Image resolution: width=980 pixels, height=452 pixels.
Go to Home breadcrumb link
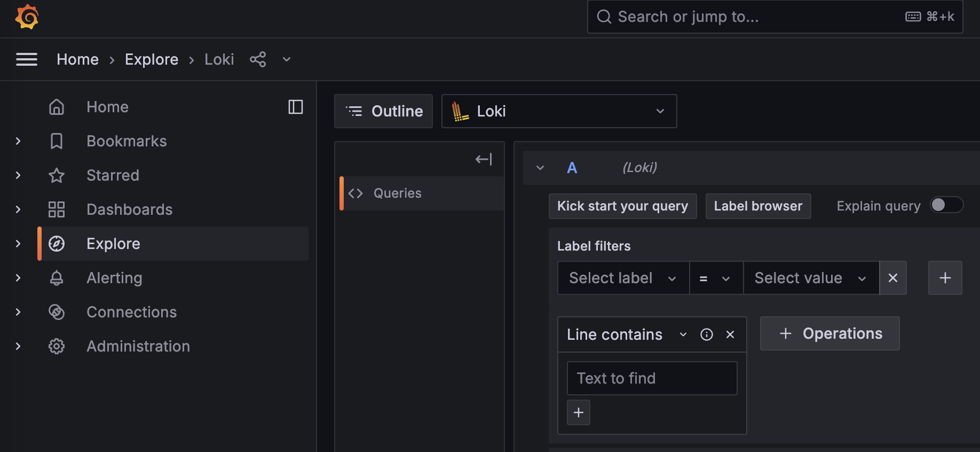77,59
